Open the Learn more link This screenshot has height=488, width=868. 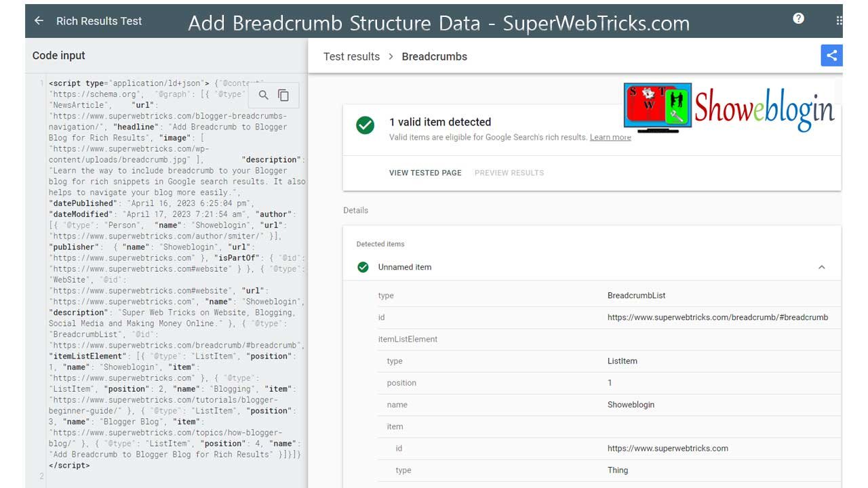pyautogui.click(x=610, y=138)
